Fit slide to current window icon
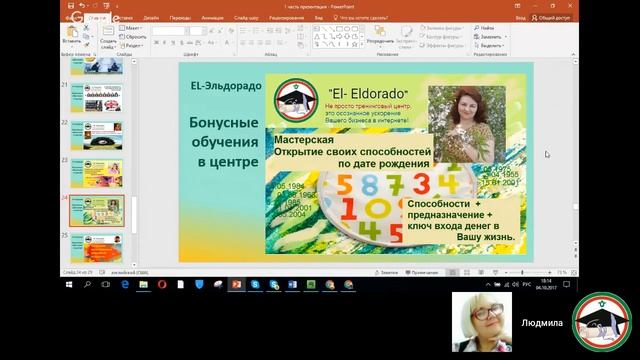 click(573, 272)
